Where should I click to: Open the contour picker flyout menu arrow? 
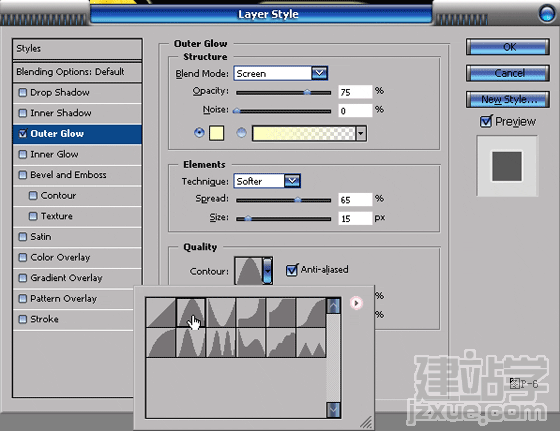356,303
